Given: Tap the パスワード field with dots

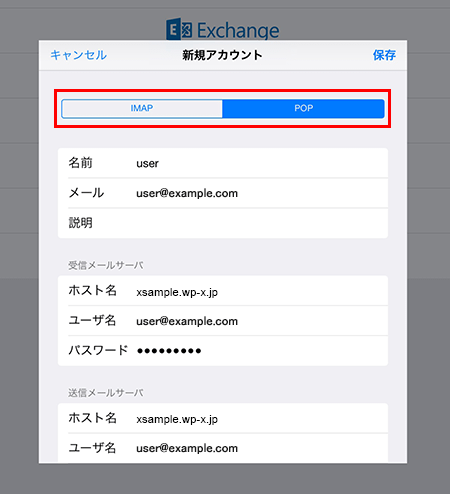Looking at the screenshot, I should 223,351.
